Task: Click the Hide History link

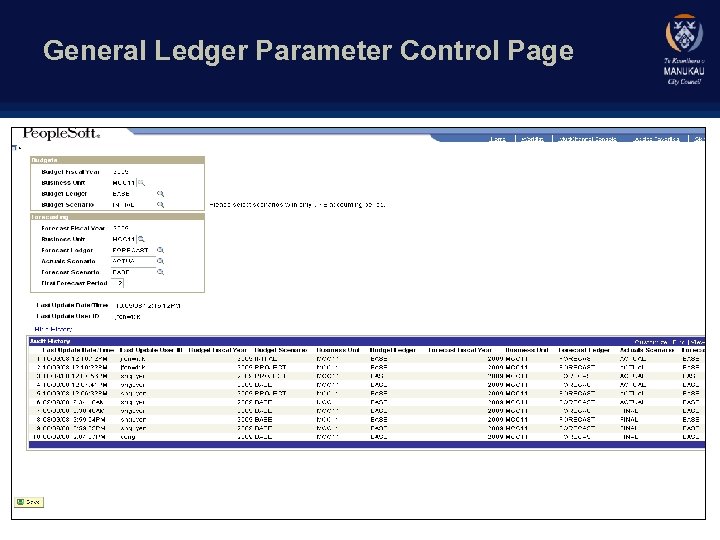Action: click(53, 329)
